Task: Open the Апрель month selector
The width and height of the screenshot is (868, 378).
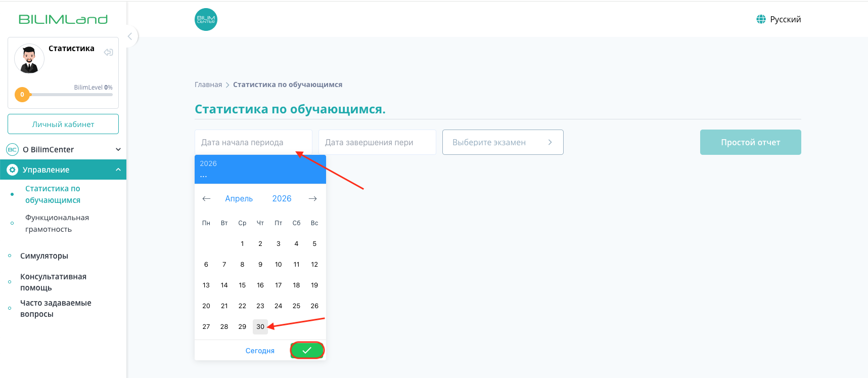Action: coord(239,198)
